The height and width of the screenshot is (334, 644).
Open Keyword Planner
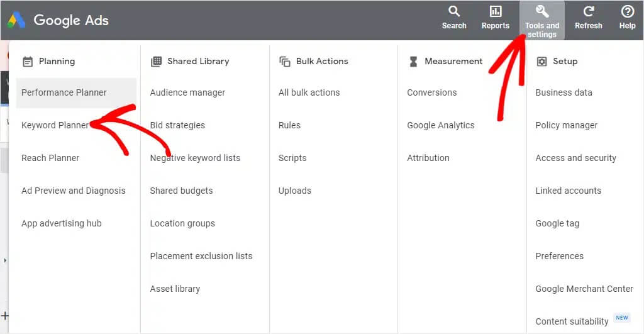pyautogui.click(x=55, y=125)
